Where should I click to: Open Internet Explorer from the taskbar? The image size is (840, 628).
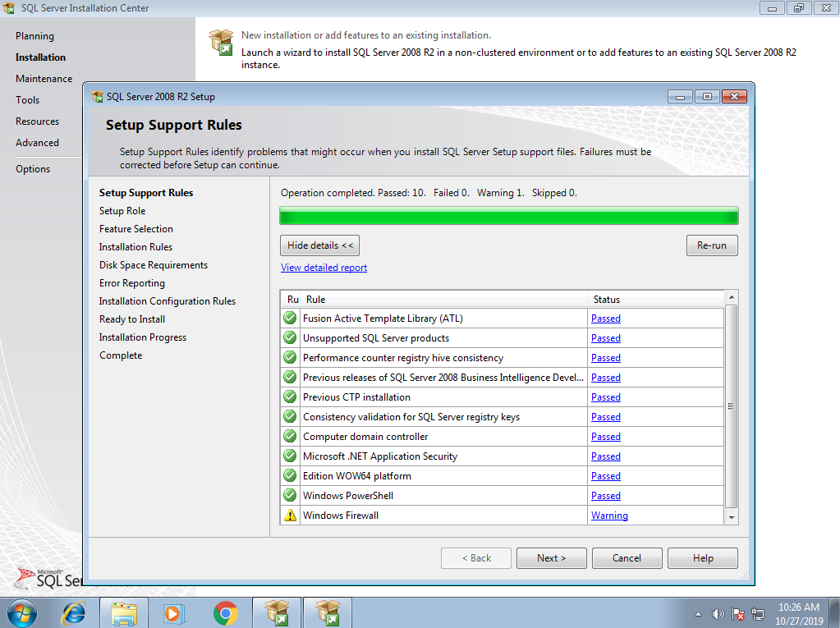74,613
